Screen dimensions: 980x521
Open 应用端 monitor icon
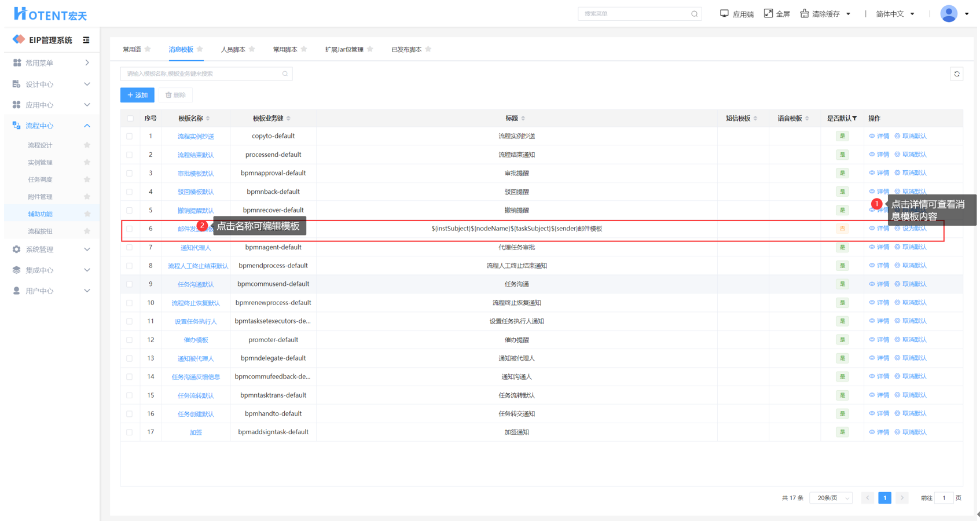[724, 13]
